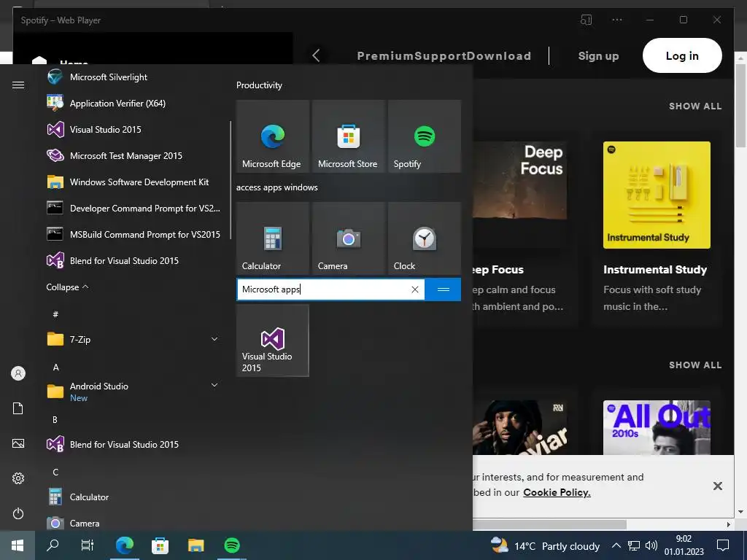Go back using Spotify back chevron
This screenshot has width=747, height=560.
[x=317, y=55]
